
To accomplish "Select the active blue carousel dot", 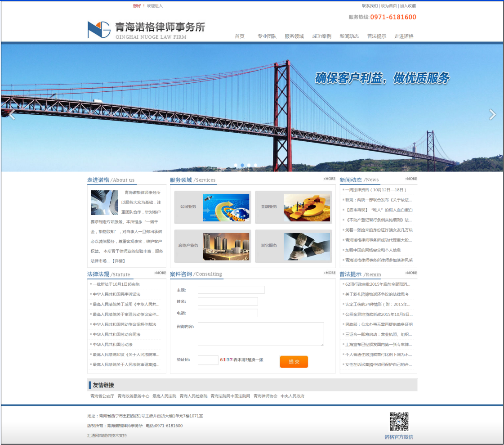I will tap(242, 165).
